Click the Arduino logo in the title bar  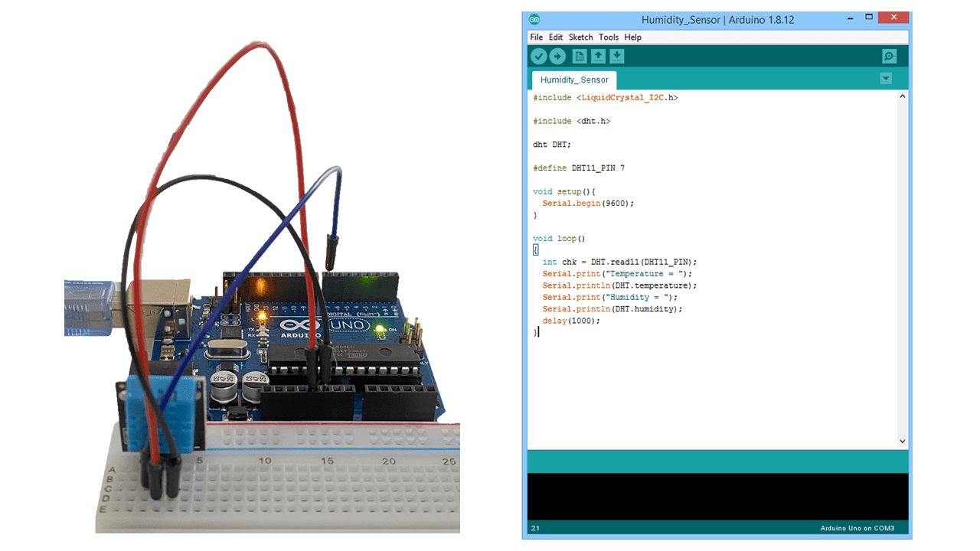(x=534, y=19)
